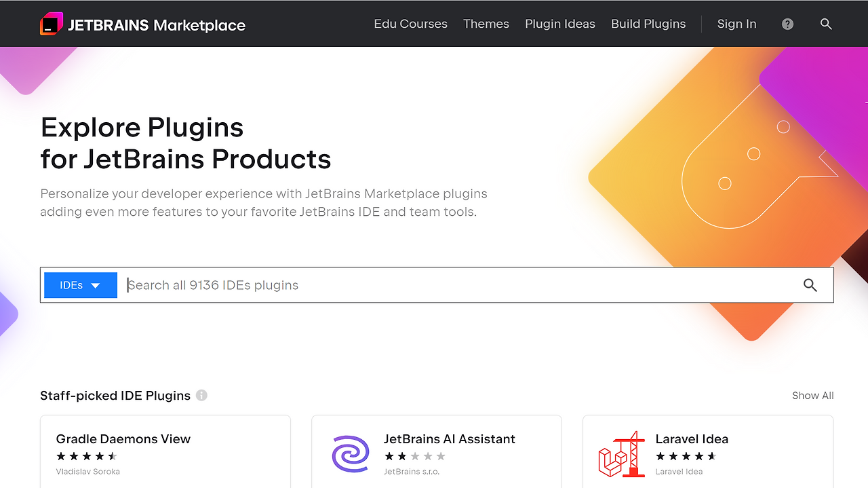This screenshot has width=868, height=488.
Task: Open the Laravel Idea plugin title
Action: click(x=692, y=439)
